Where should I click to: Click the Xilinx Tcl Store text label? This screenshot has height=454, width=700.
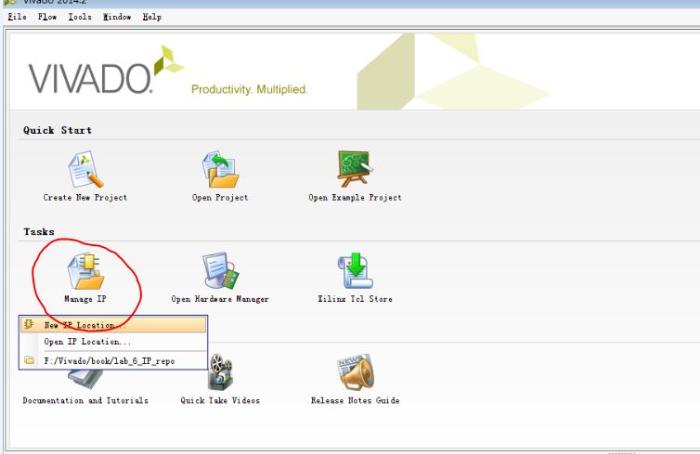point(354,299)
